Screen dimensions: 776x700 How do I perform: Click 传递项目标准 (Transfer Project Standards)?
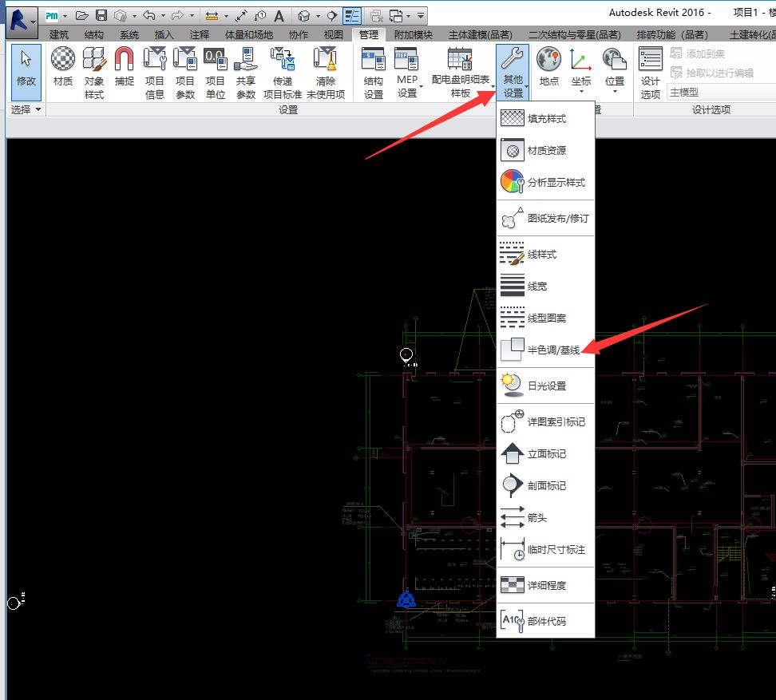282,72
